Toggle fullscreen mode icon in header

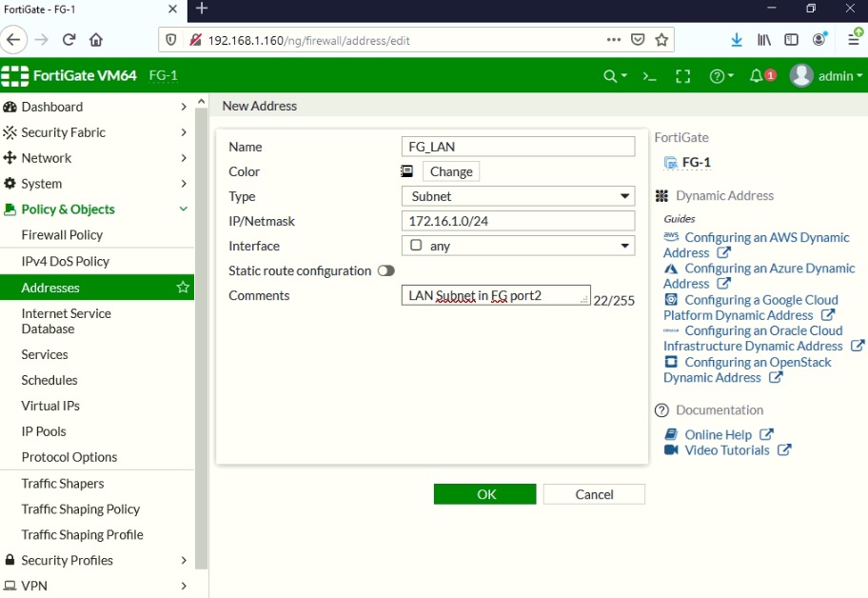click(681, 75)
